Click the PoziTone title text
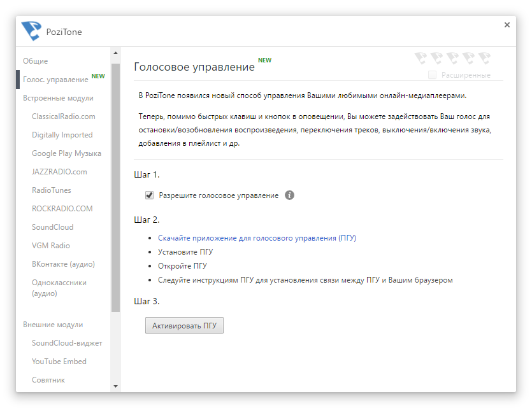 point(64,32)
